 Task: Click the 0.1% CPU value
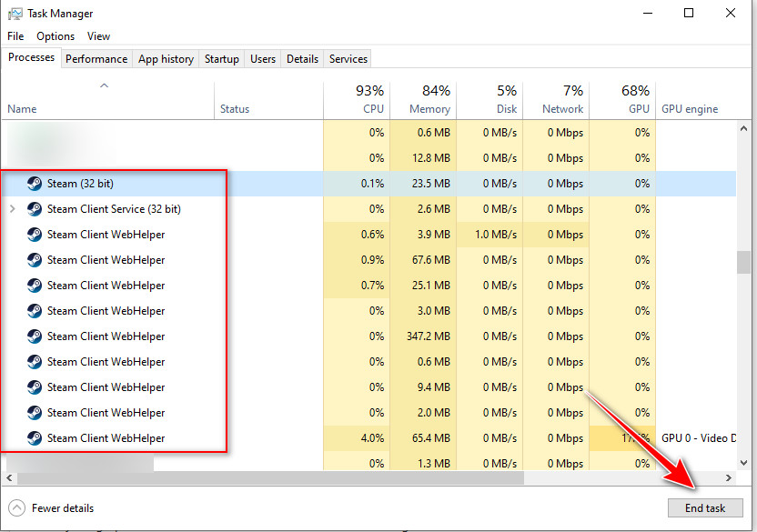[372, 184]
